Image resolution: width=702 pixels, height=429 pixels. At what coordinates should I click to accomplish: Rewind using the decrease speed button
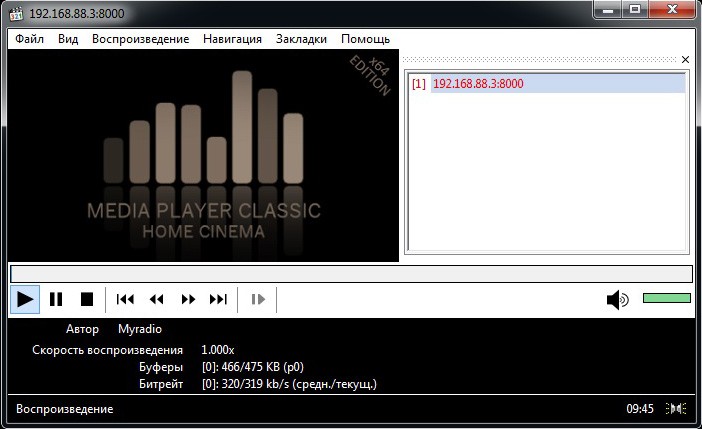pyautogui.click(x=156, y=299)
